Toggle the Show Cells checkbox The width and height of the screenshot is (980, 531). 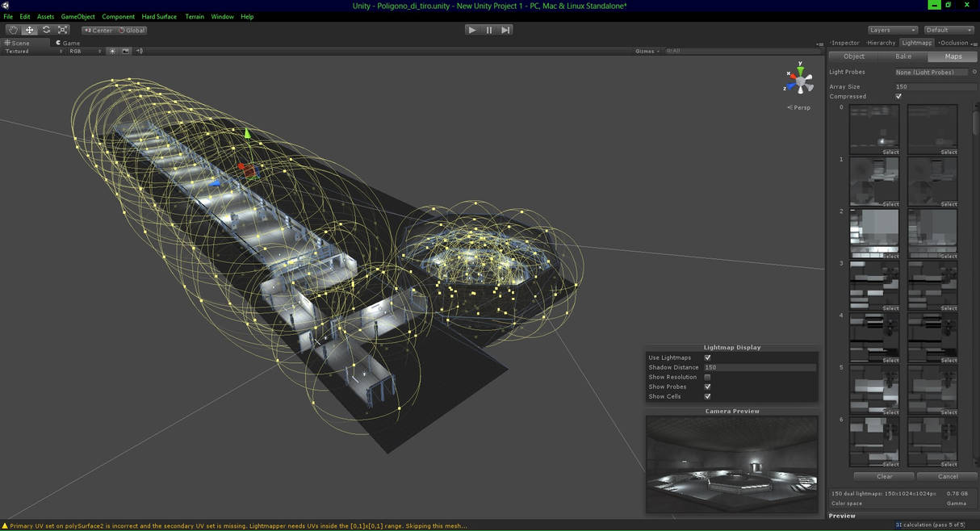(707, 396)
